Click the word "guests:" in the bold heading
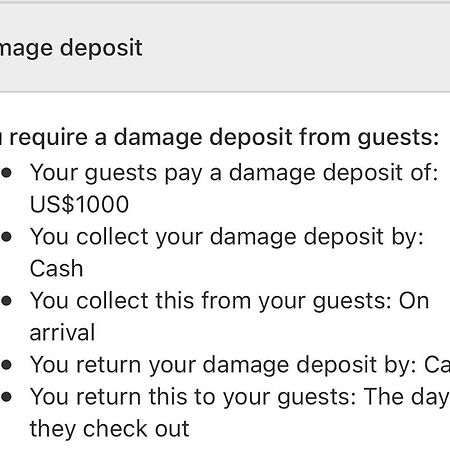The image size is (450, 450). click(x=398, y=139)
